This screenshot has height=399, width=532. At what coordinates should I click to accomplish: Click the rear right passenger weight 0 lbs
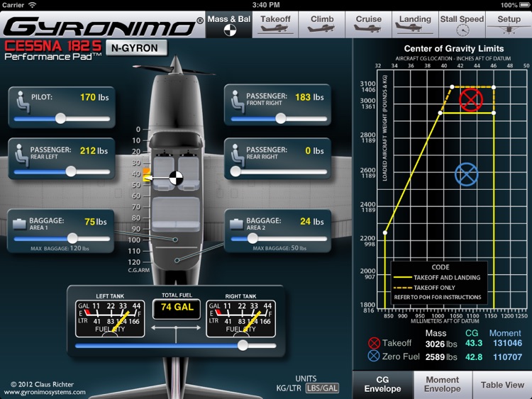[314, 150]
